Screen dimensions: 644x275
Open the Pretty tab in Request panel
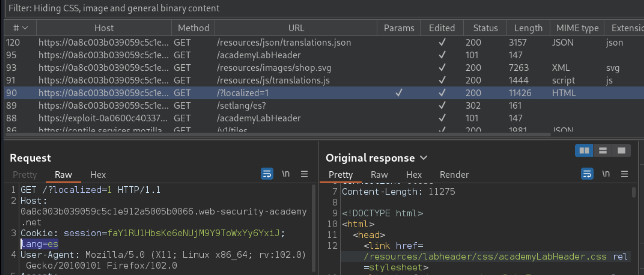click(25, 175)
